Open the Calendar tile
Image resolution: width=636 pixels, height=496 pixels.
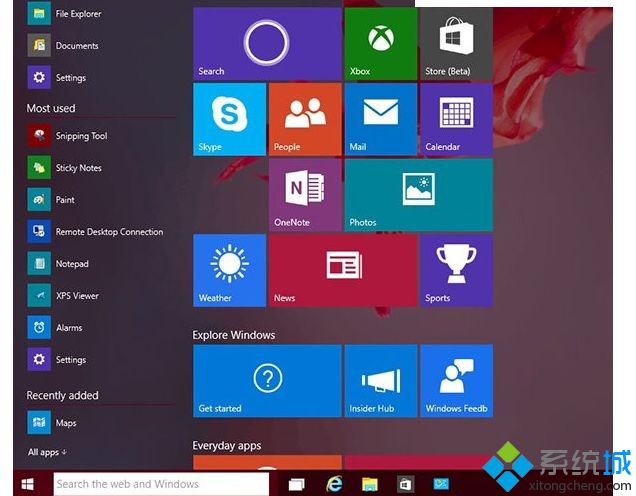(x=456, y=119)
